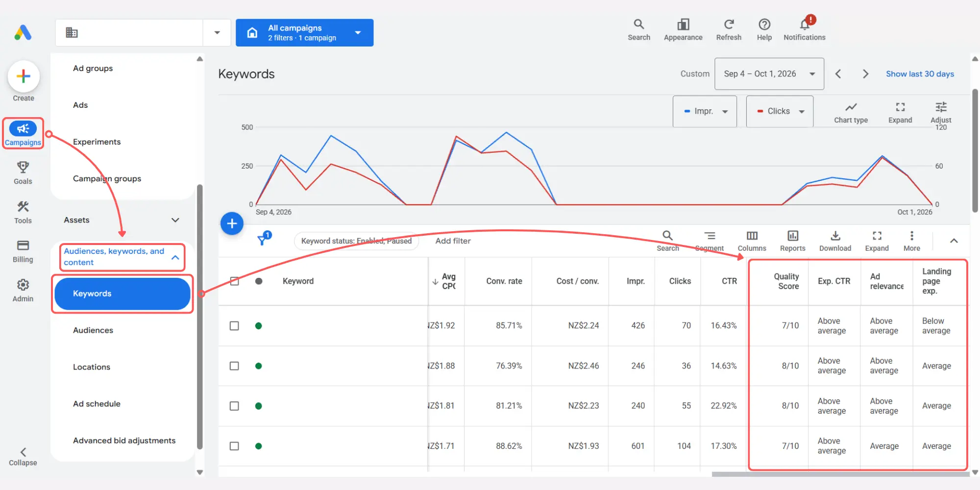Download the keywords table
Screen dimensions: 980x490
(x=835, y=241)
